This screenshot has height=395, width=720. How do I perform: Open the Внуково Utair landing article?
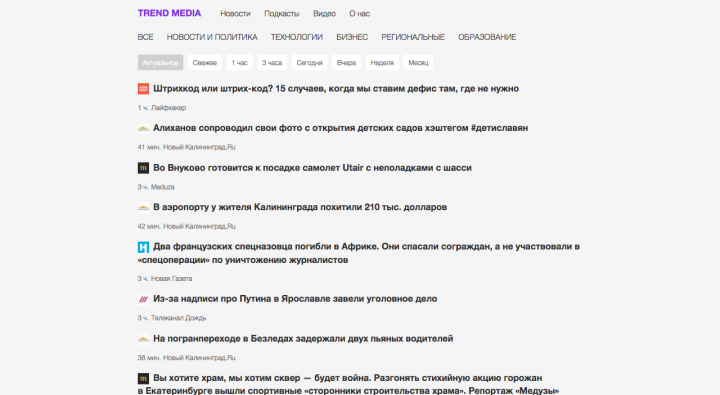[312, 168]
